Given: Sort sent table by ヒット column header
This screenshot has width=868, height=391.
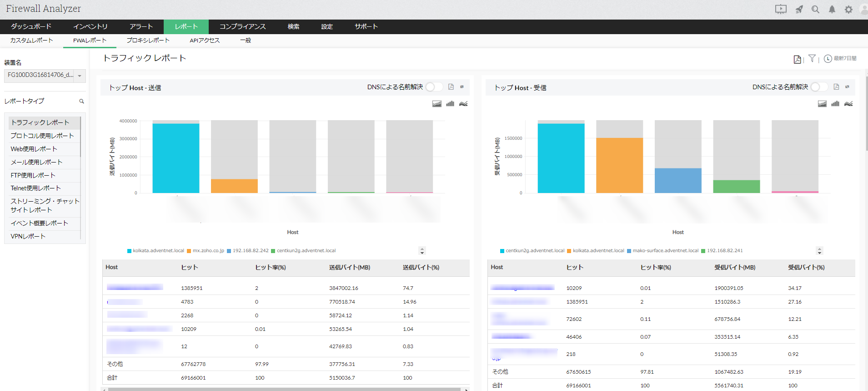Looking at the screenshot, I should tap(189, 268).
